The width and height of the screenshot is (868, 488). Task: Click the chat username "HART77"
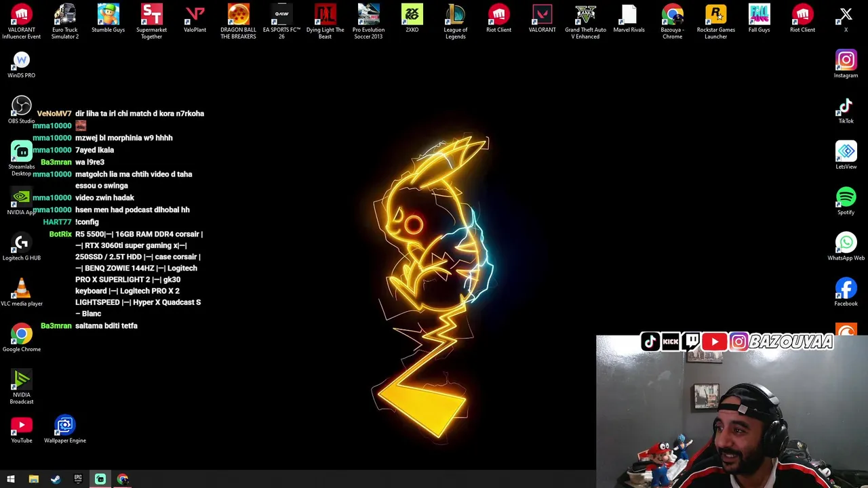click(x=57, y=222)
